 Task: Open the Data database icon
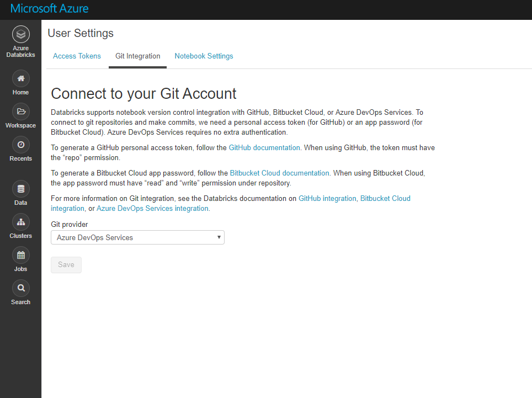tap(21, 189)
